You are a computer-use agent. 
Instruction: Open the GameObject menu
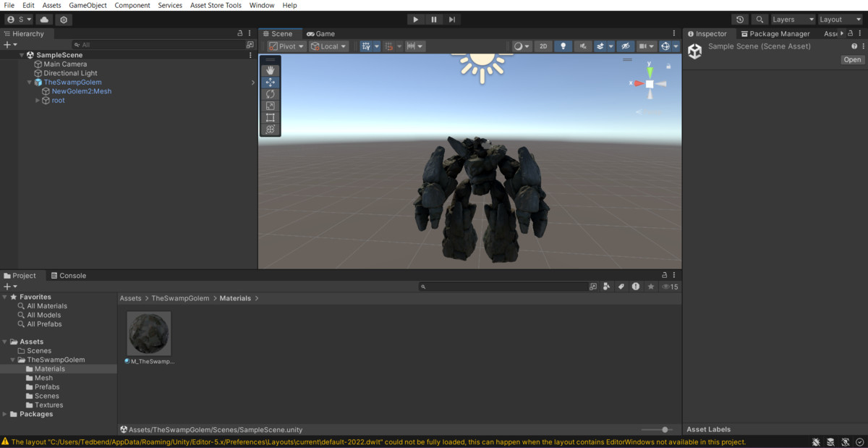(88, 5)
